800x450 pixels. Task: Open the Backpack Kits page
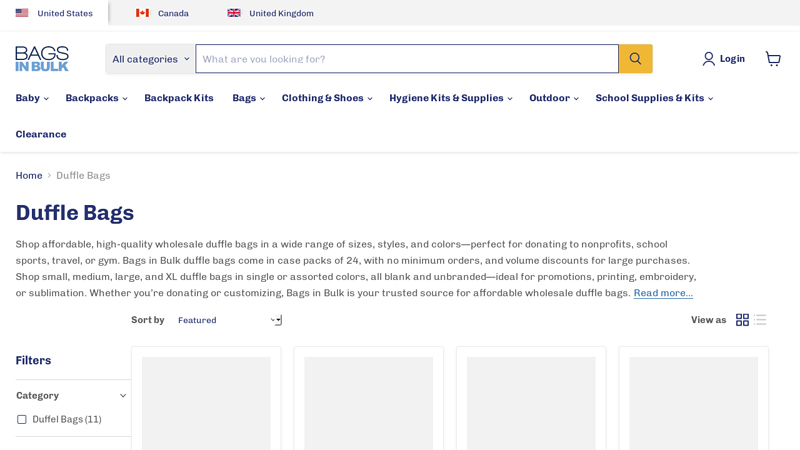178,98
